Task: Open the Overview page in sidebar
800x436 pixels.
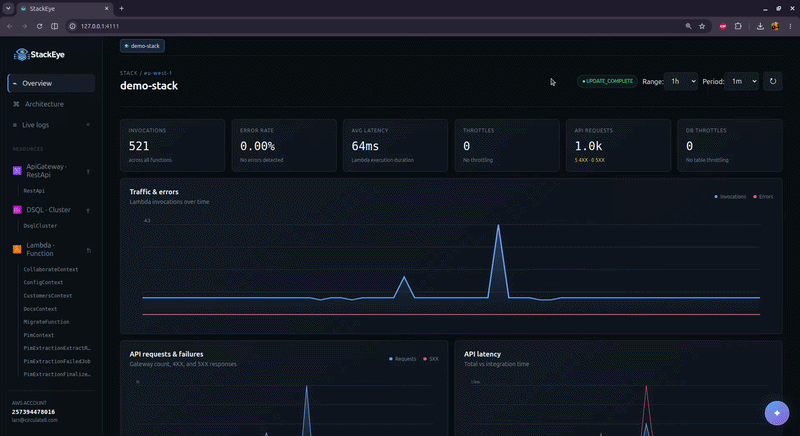Action: point(51,83)
